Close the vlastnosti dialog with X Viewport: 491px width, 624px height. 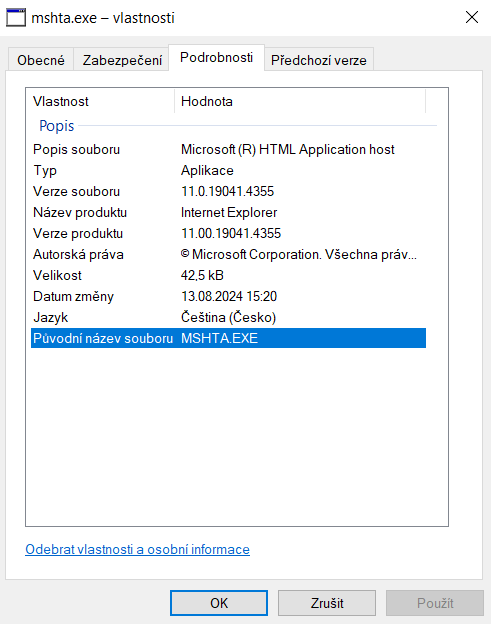coord(472,17)
